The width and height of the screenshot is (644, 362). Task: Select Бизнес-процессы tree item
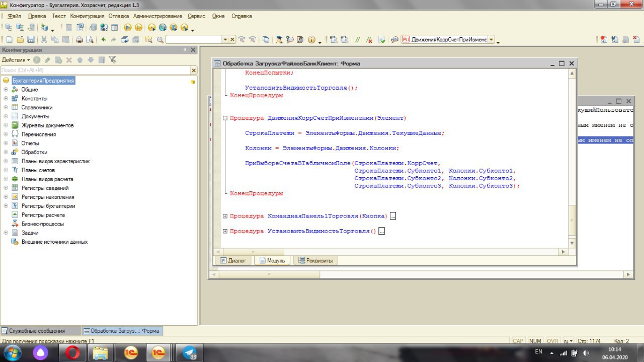click(43, 224)
